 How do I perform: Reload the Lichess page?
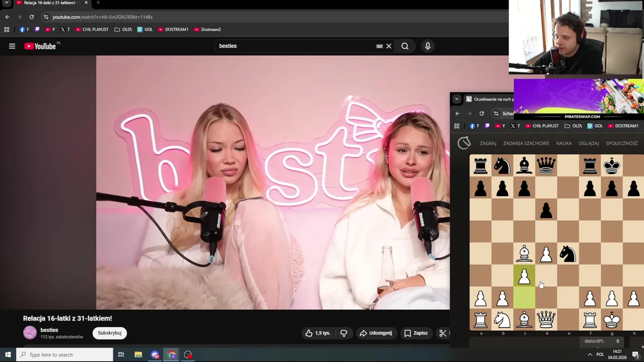481,114
